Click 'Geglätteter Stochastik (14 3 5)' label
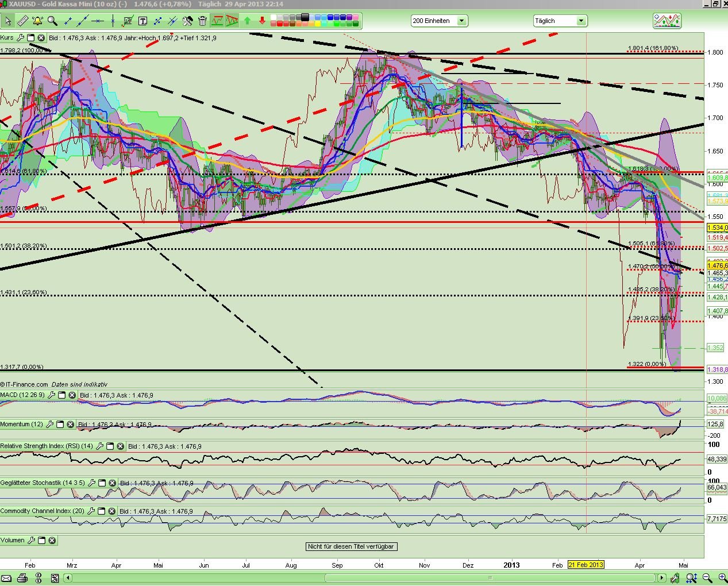This screenshot has height=586, width=728. pos(43,483)
